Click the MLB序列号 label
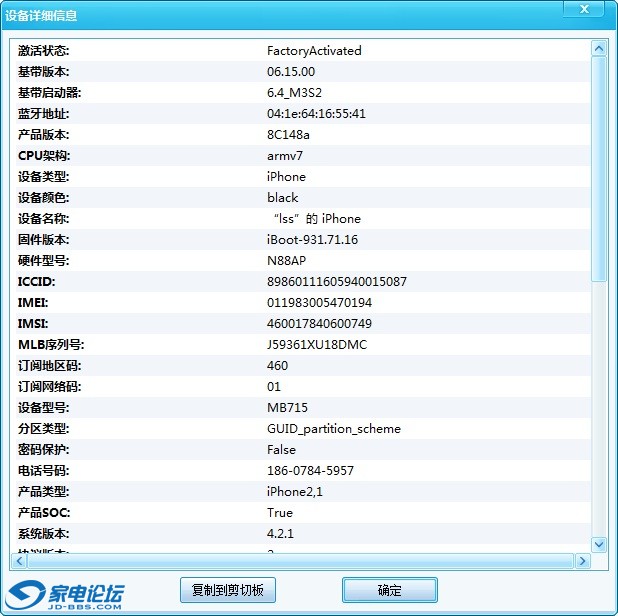 [51, 345]
